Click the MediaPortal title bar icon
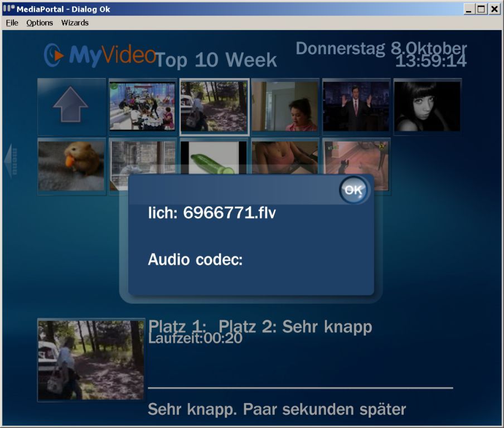This screenshot has height=428, width=504. (x=9, y=9)
